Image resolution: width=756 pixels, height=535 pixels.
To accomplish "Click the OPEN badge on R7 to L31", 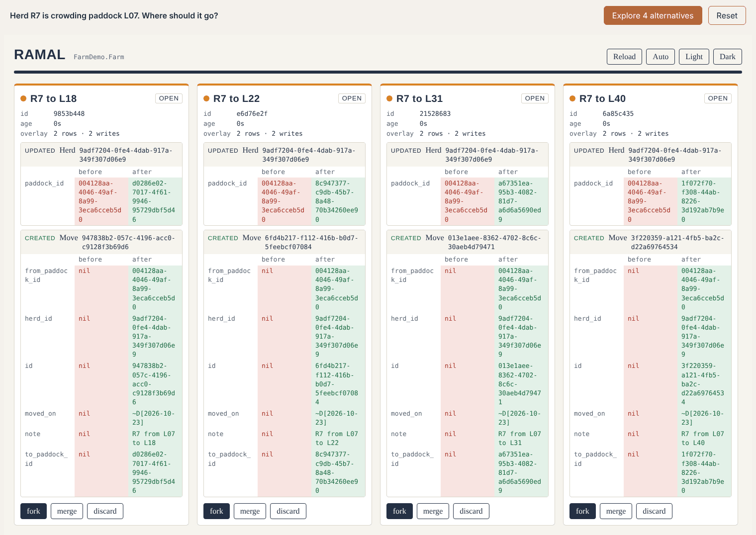I will click(x=535, y=98).
